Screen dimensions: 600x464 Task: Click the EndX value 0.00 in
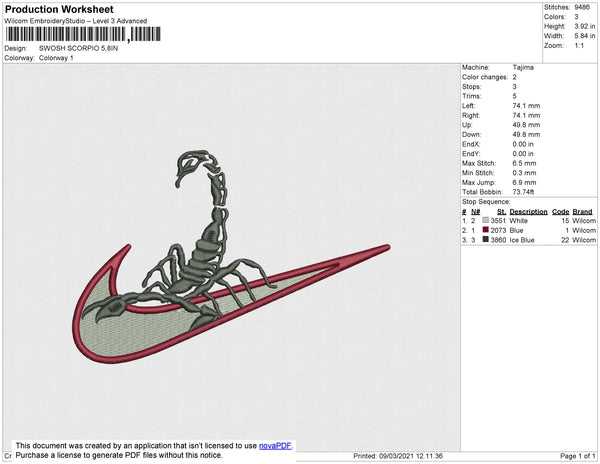523,144
